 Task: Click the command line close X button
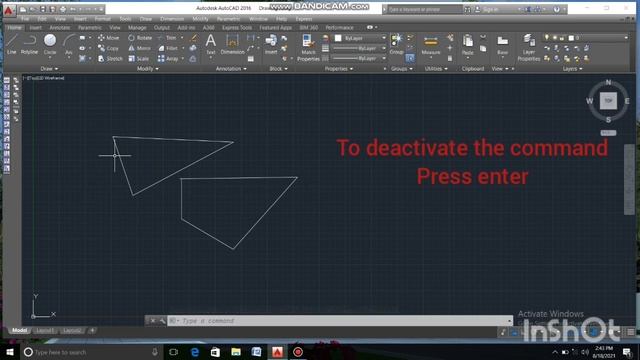(153, 321)
